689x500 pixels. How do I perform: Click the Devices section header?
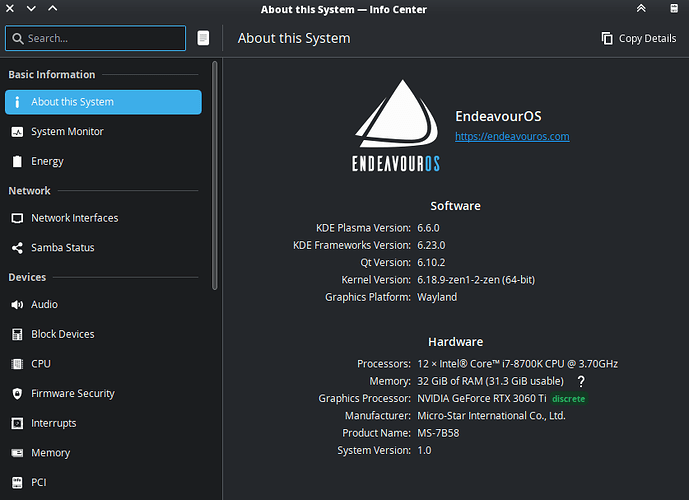27,277
